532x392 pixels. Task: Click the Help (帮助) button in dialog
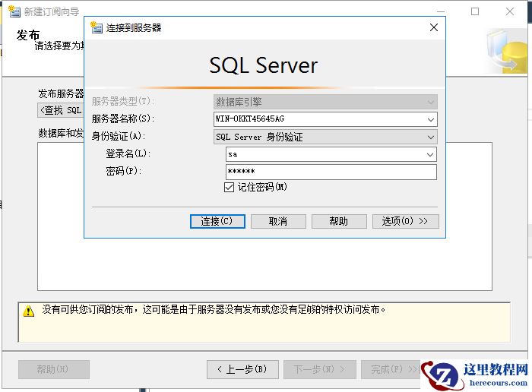point(339,221)
